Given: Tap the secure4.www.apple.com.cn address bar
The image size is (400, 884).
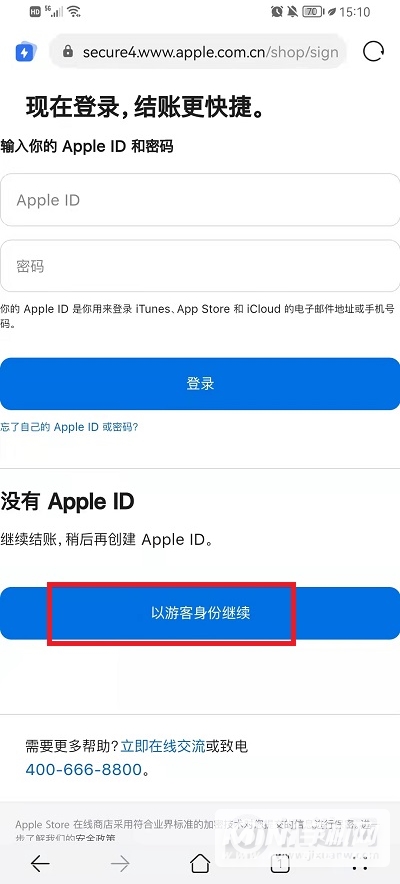Looking at the screenshot, I should click(198, 52).
